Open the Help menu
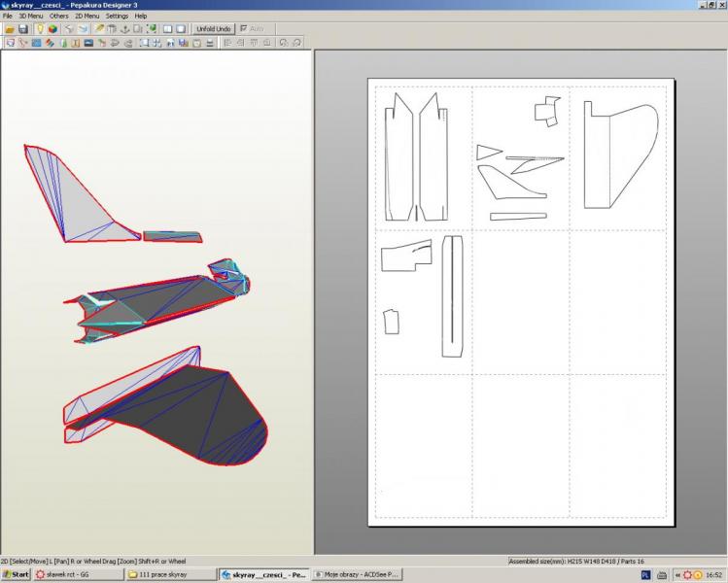The width and height of the screenshot is (728, 583). [x=141, y=17]
